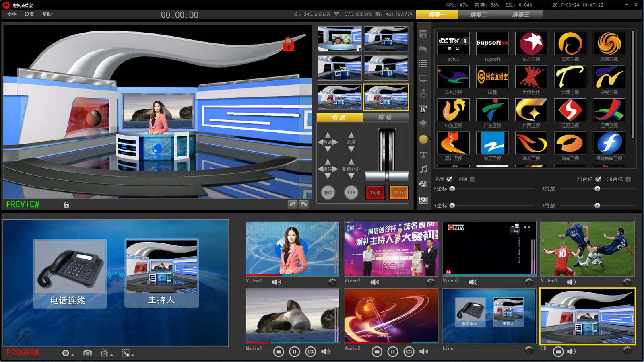The height and width of the screenshot is (362, 644).
Task: Enable the 3D台标 checkbox
Action: 628,179
